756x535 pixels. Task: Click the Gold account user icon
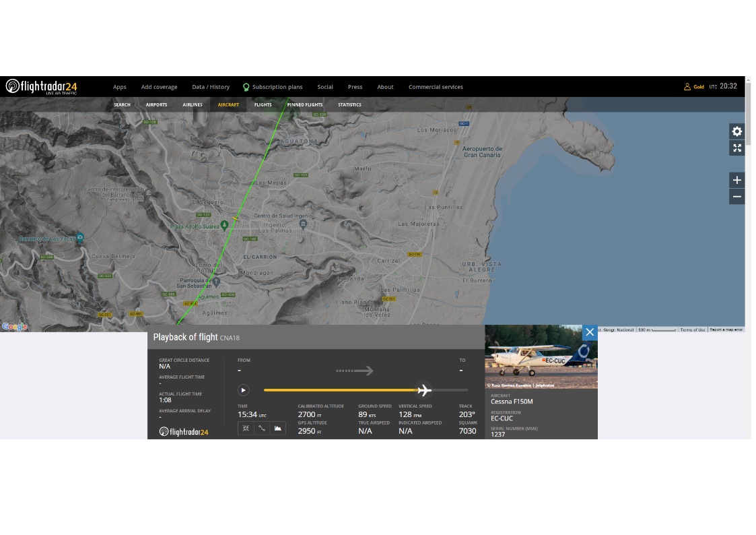(x=687, y=87)
